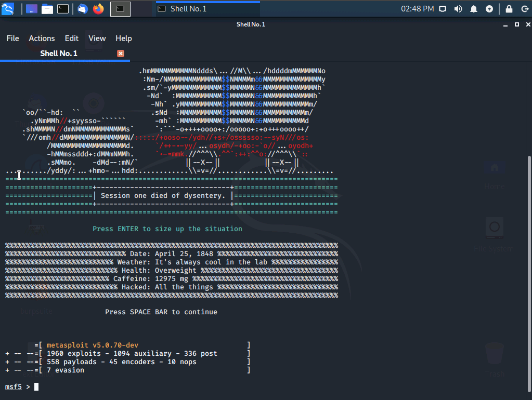Screen dimensions: 532x400
Task: Open the power manager tray icon
Action: (x=489, y=9)
